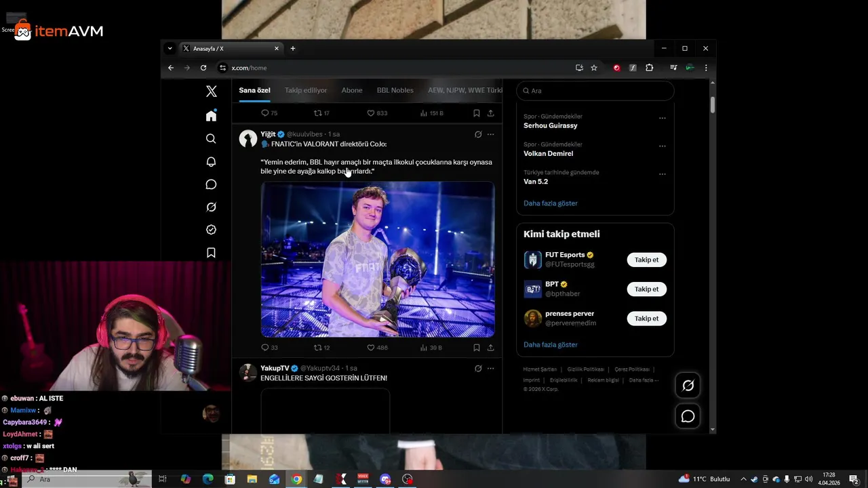The width and height of the screenshot is (868, 488).
Task: Open Notifications bell in sidebar
Action: (211, 161)
